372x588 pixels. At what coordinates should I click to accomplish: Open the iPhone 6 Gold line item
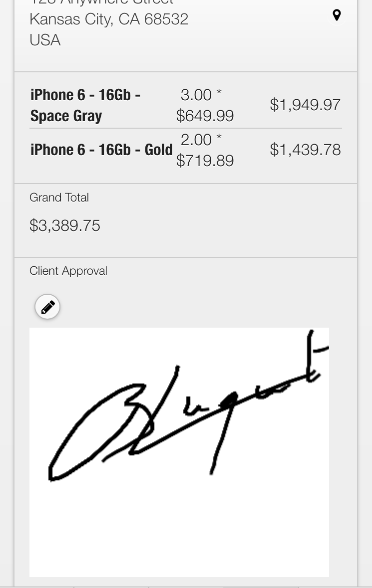click(101, 150)
